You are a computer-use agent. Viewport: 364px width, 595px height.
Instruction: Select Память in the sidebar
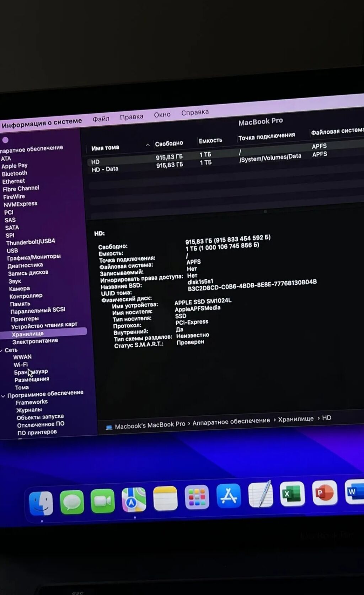coord(20,304)
